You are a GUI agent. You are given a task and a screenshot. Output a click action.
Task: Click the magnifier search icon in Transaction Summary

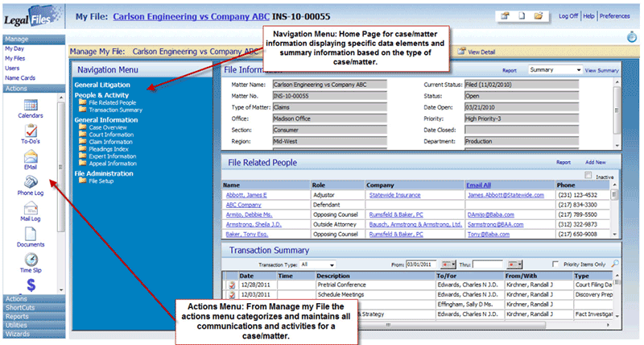click(615, 264)
